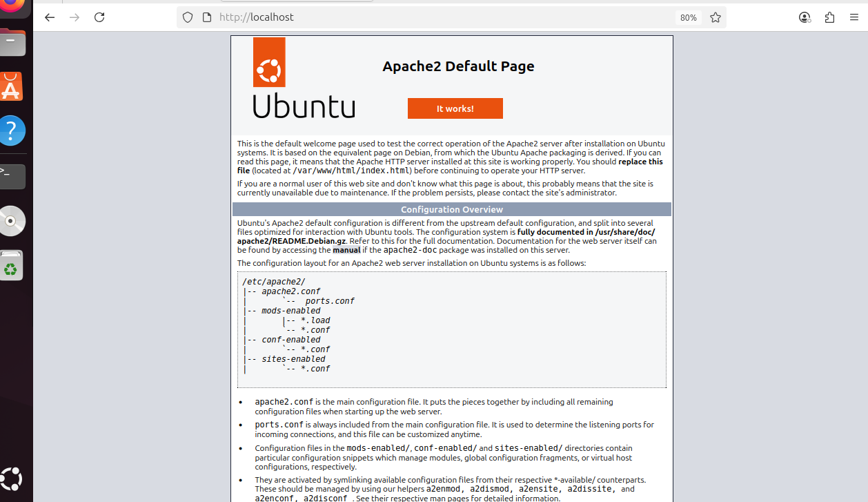Screen dimensions: 868x502
Task: Follow the 'manual' link in Configuration Overview
Action: click(346, 250)
